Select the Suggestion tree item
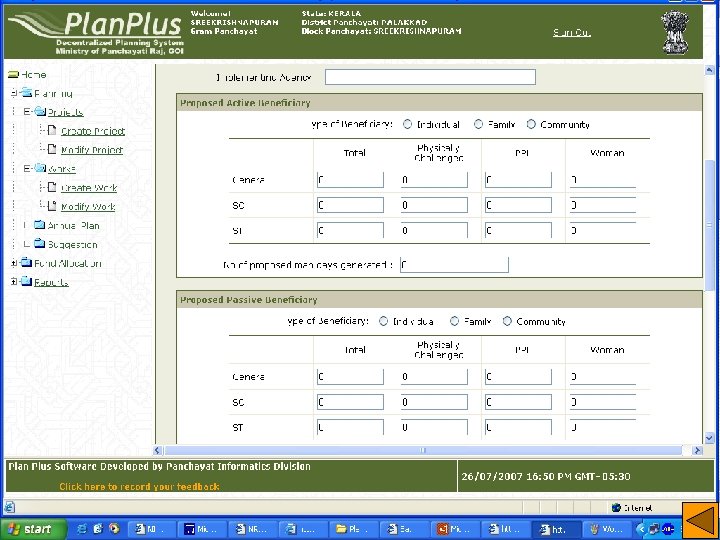Viewport: 720px width, 540px height. [x=73, y=244]
